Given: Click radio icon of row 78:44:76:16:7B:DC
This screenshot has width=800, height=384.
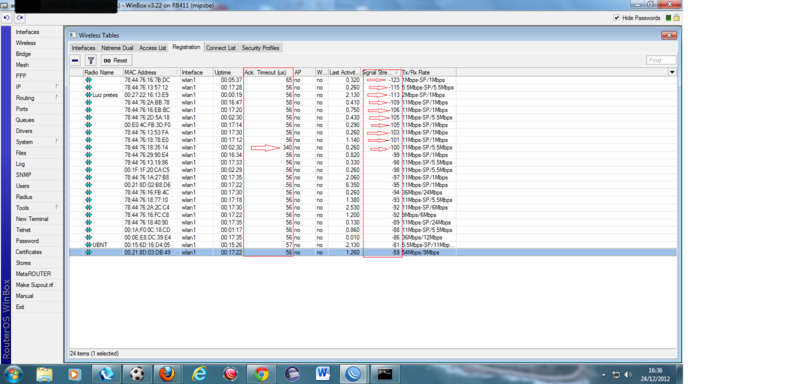Looking at the screenshot, I should pyautogui.click(x=88, y=80).
